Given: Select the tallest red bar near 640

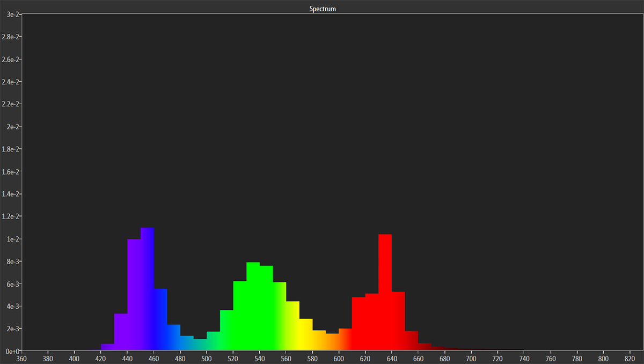Looking at the screenshot, I should [385, 293].
